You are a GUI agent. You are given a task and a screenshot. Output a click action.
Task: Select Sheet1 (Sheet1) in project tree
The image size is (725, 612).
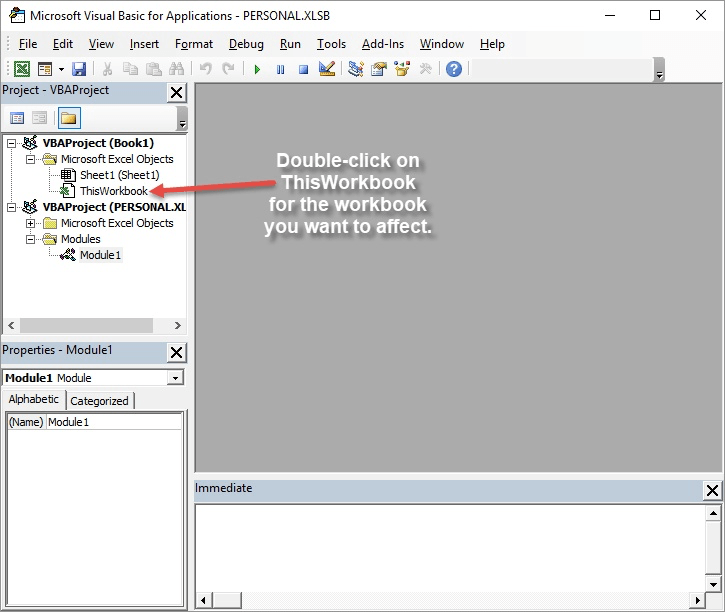pyautogui.click(x=119, y=175)
